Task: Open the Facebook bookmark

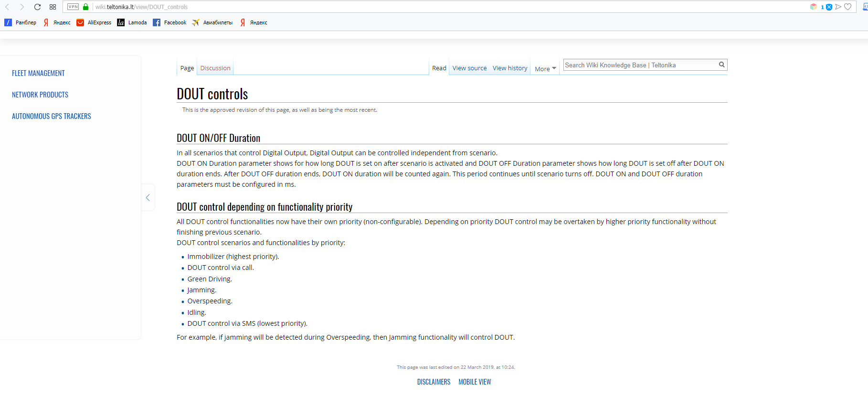Action: 170,22
